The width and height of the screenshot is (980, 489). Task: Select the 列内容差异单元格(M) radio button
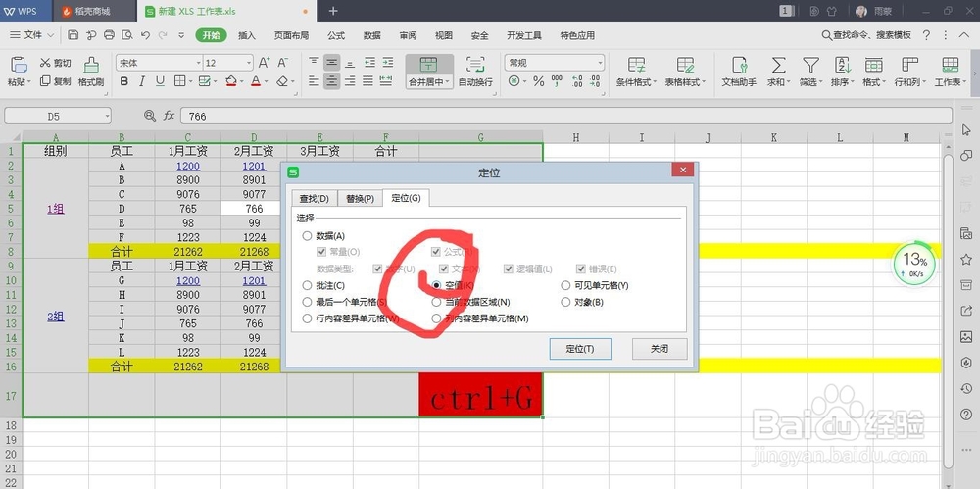pyautogui.click(x=436, y=318)
